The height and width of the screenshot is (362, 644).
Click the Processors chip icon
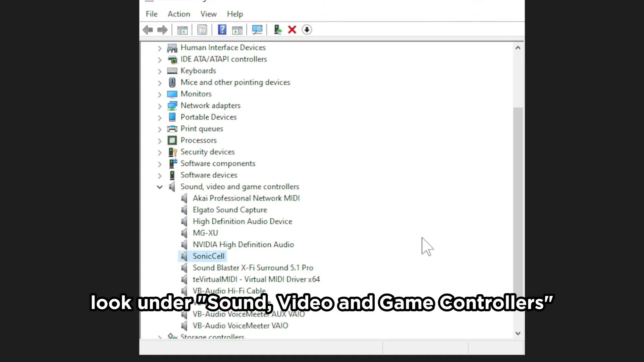pyautogui.click(x=172, y=140)
